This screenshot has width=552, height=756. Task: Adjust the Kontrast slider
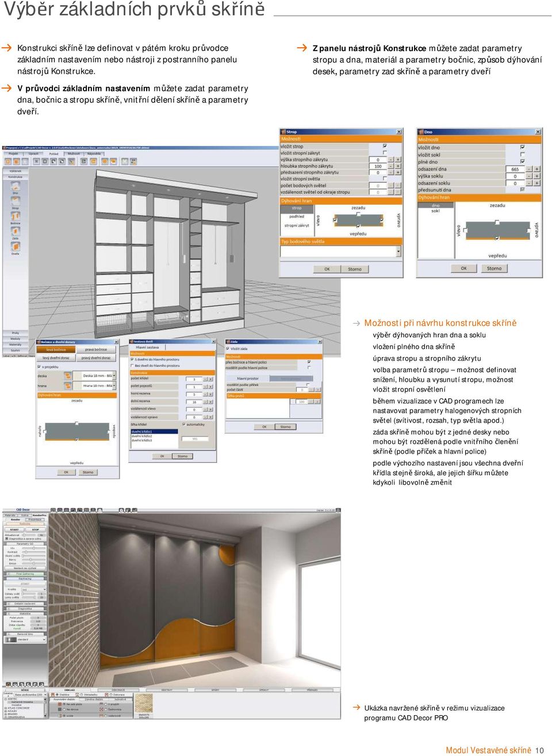[33, 552]
